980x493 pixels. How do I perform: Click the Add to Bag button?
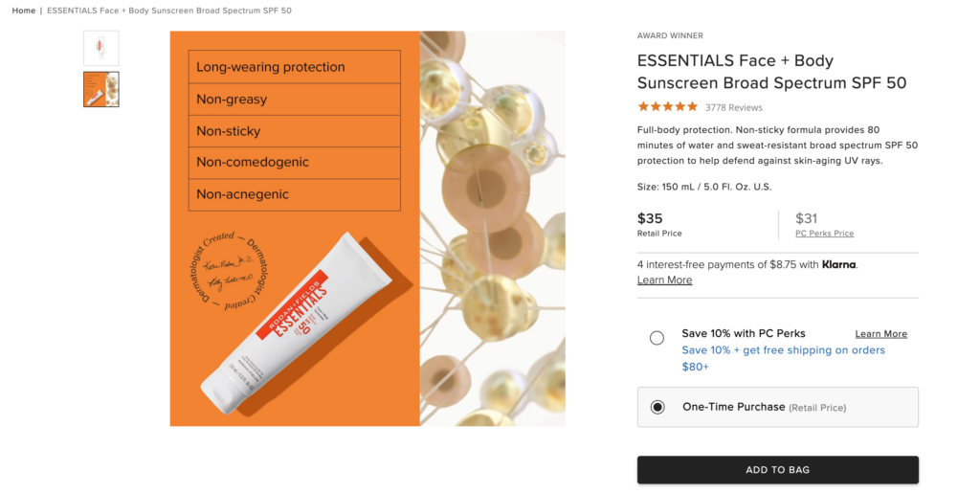[778, 470]
